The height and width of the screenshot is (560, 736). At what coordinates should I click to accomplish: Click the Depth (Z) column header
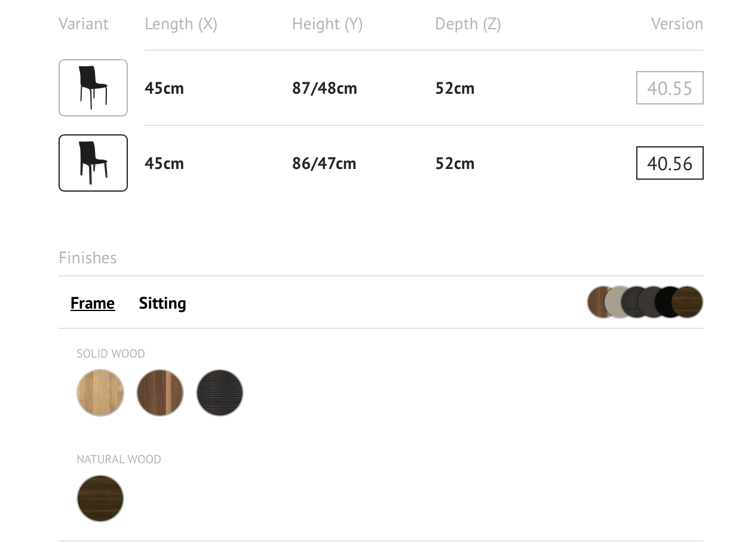tap(468, 24)
